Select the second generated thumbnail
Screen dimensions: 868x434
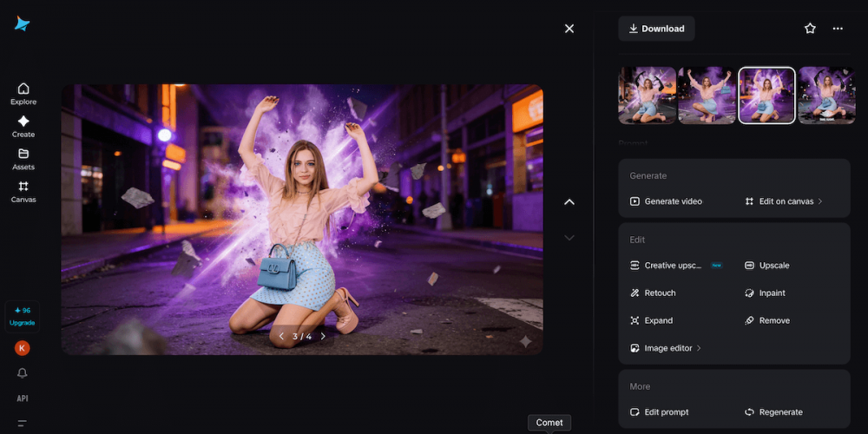pyautogui.click(x=707, y=95)
